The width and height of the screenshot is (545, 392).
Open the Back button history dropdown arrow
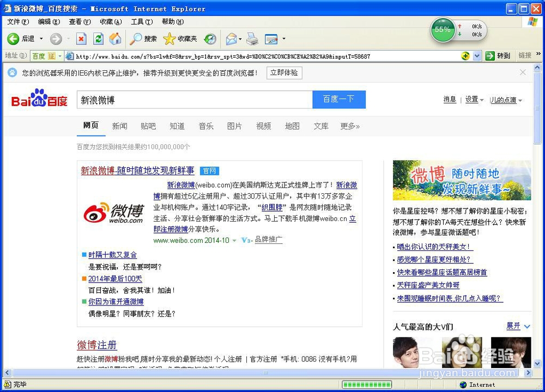click(41, 39)
